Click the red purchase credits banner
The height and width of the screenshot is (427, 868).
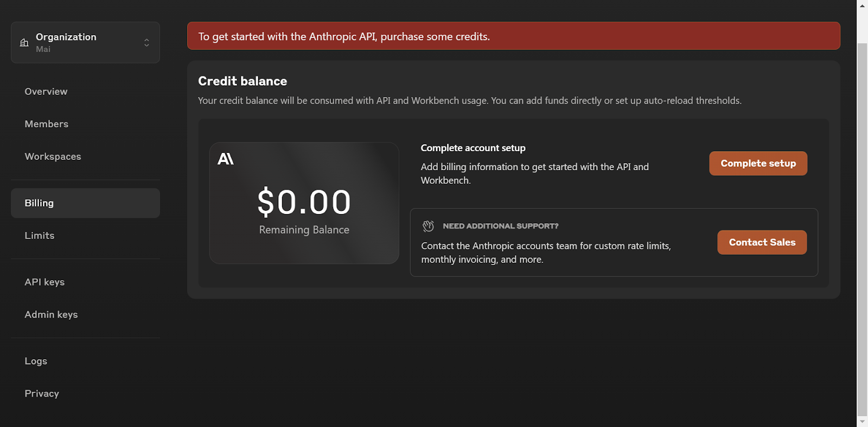(x=513, y=36)
